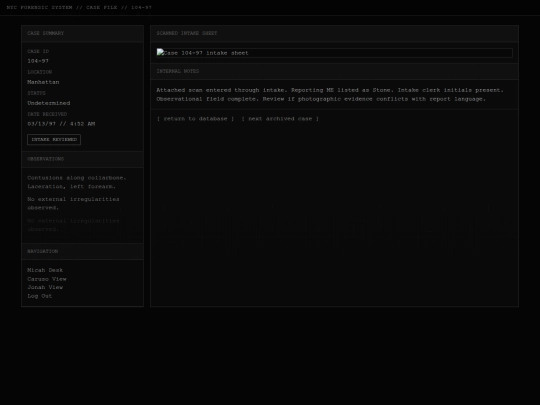Follow the return to database link

pos(195,119)
